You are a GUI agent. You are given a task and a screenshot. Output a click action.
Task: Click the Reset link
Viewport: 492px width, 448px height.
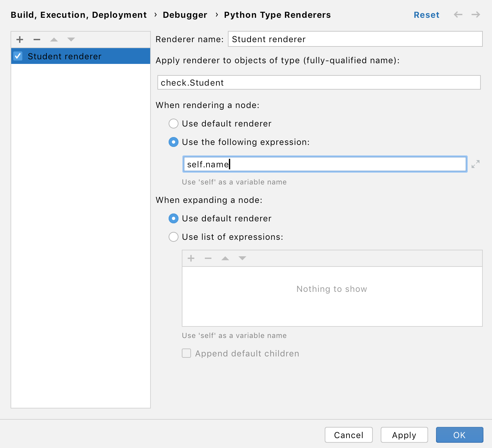click(x=426, y=14)
